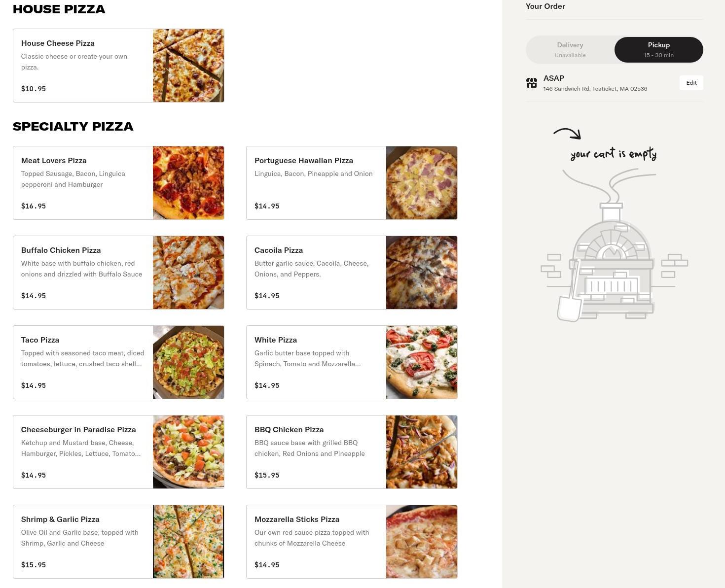
Task: Click the store icon beside ASAP
Action: click(532, 83)
